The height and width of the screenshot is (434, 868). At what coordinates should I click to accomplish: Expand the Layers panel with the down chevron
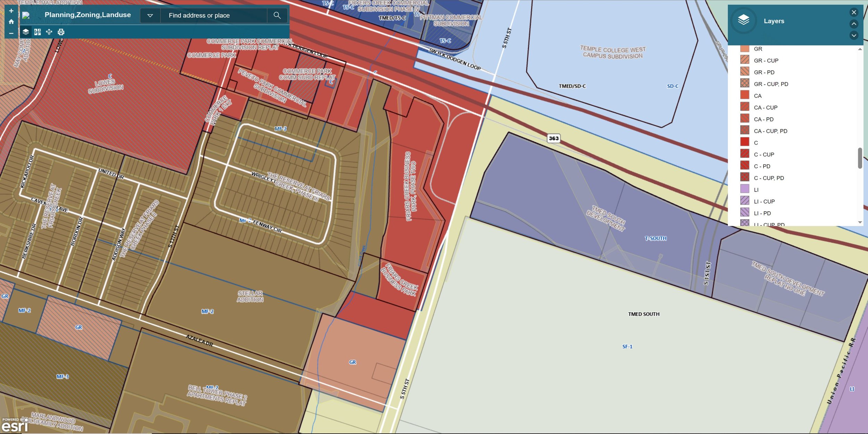click(x=854, y=35)
